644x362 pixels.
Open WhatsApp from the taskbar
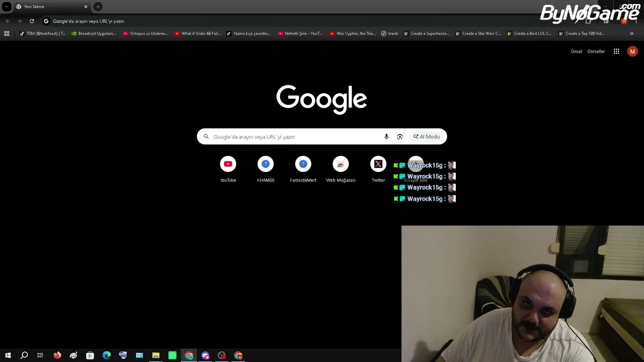tap(173, 355)
